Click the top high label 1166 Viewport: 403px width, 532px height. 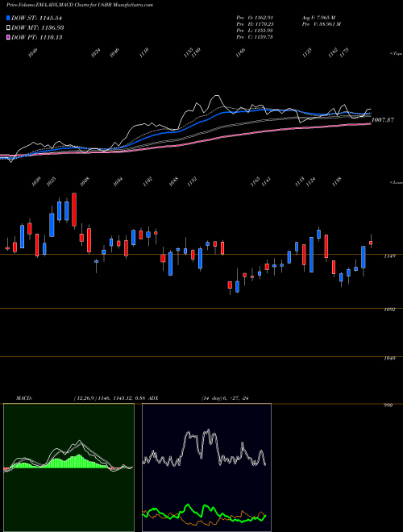(240, 53)
